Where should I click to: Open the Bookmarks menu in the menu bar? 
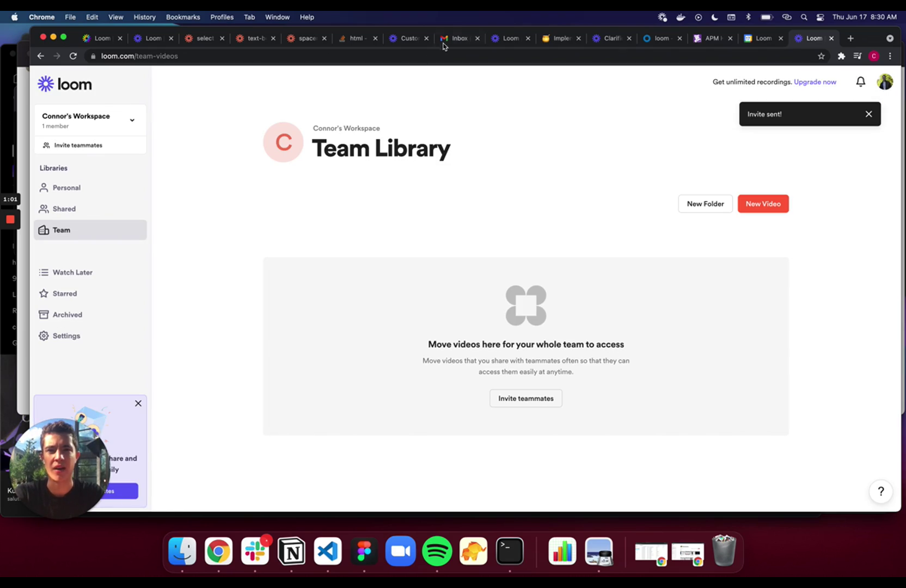point(183,17)
